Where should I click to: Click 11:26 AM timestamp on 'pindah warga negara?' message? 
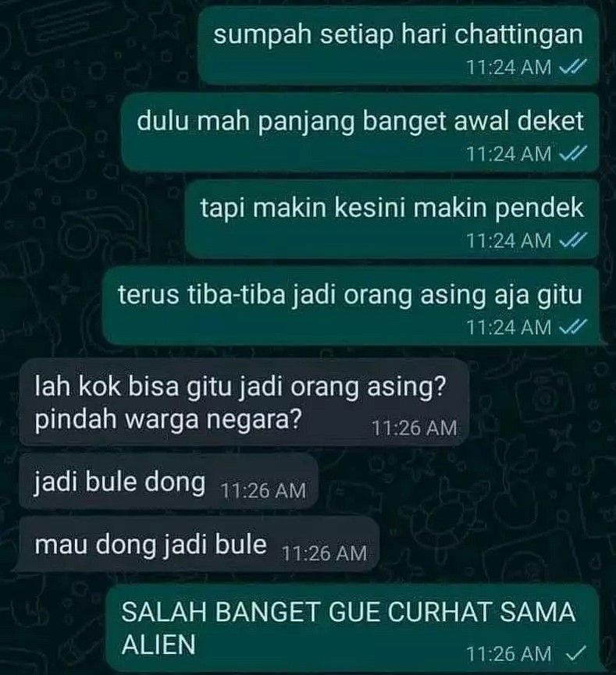(x=414, y=428)
